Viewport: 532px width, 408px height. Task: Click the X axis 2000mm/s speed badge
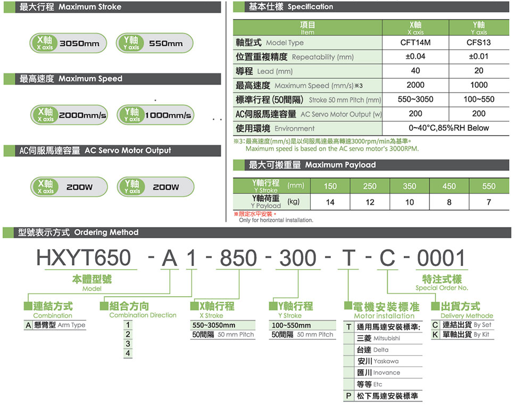[69, 115]
